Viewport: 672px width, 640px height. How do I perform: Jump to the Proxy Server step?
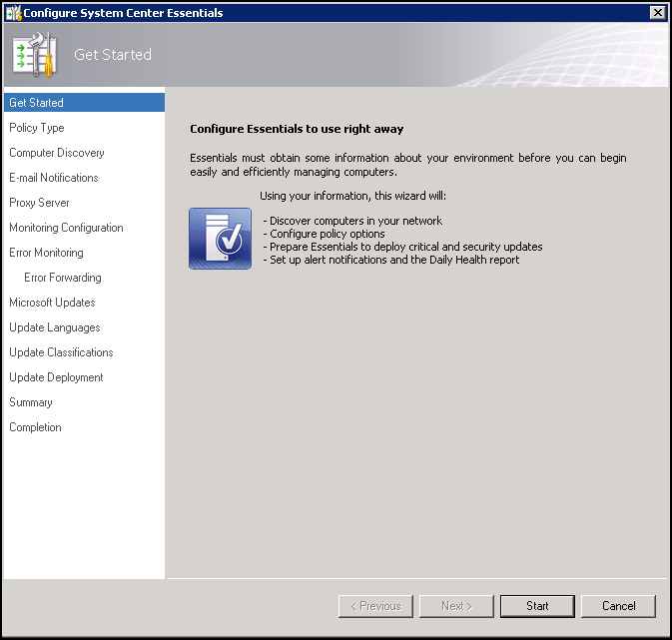coord(40,203)
